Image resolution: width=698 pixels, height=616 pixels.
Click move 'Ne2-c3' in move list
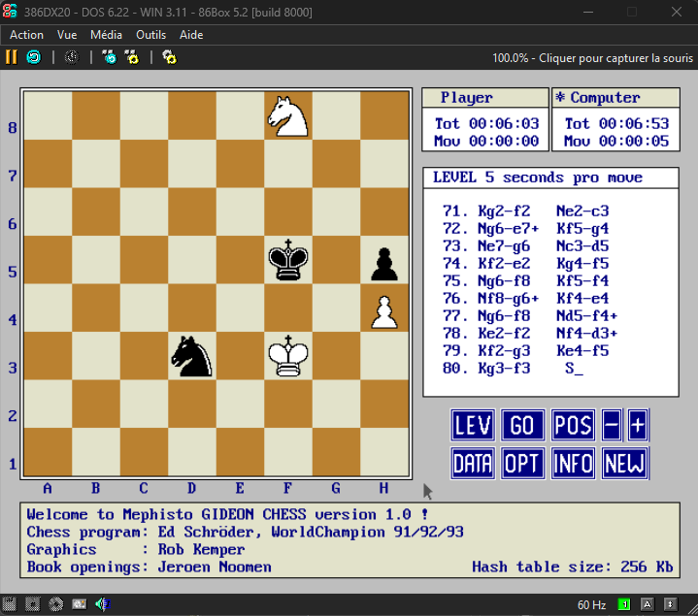[x=582, y=211]
